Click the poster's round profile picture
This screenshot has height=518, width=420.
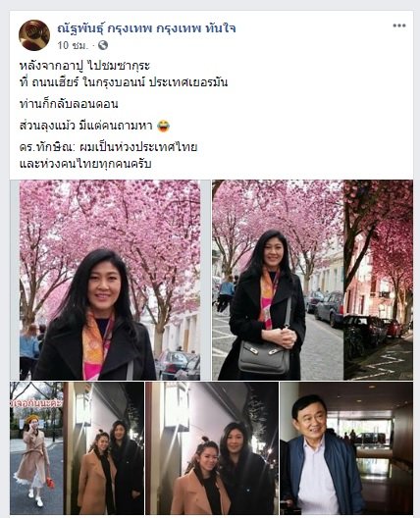(x=34, y=35)
